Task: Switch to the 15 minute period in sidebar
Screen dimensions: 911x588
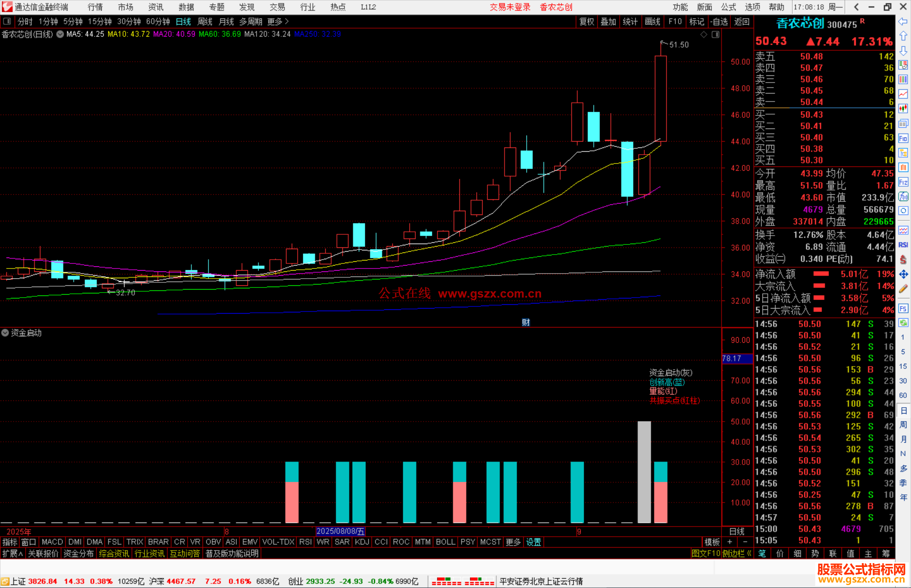Action: (903, 366)
